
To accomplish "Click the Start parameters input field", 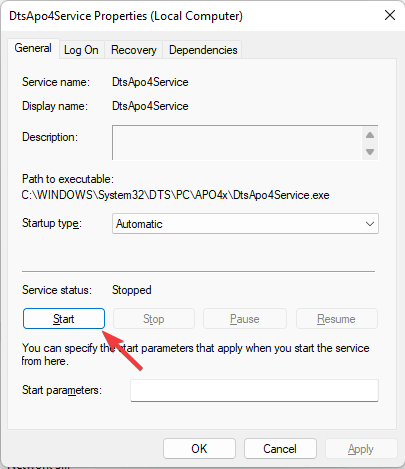I will point(254,390).
